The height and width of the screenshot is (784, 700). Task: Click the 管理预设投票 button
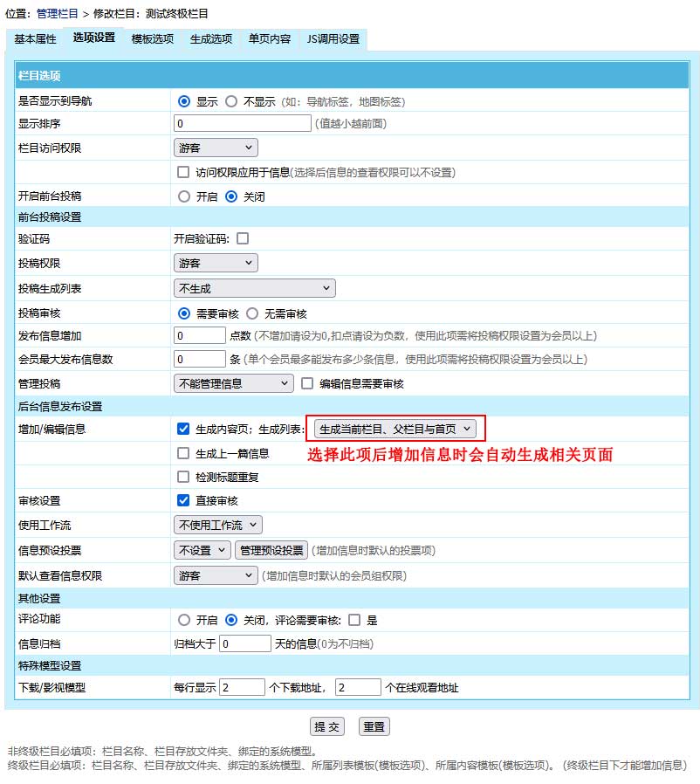click(271, 550)
